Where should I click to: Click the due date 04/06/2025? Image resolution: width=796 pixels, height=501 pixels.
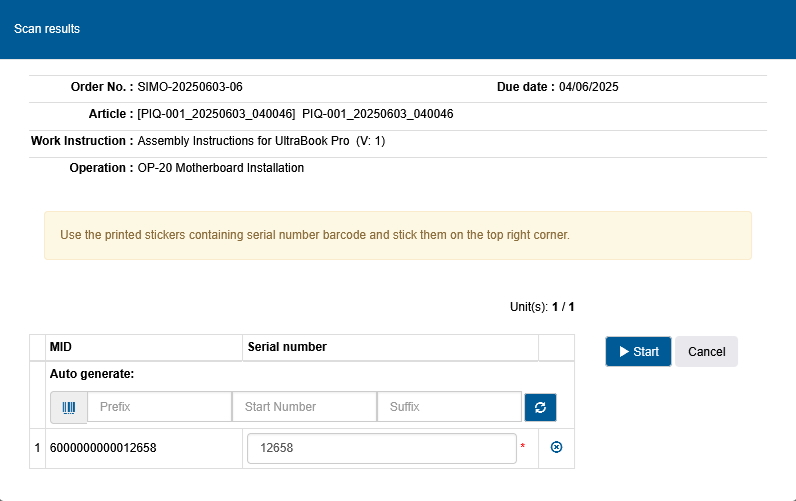pos(588,87)
